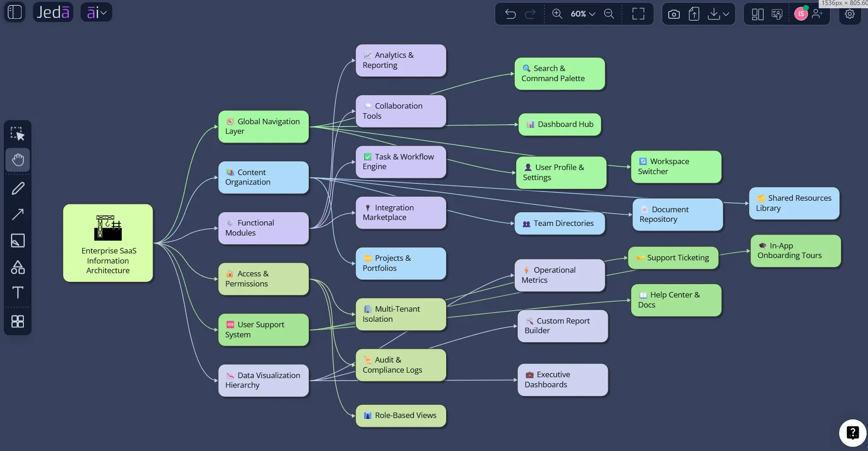Click the share/upload file icon
868x451 pixels.
pos(694,14)
